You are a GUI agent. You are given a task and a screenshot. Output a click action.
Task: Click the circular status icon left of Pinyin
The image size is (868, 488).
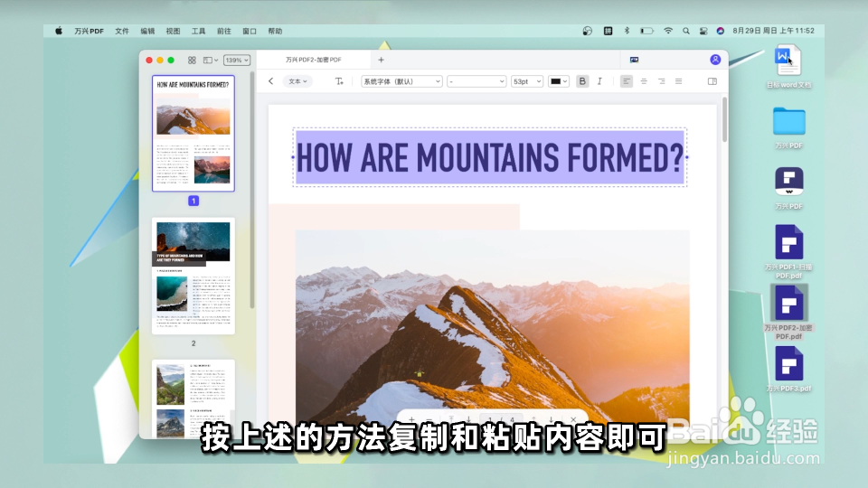(x=588, y=31)
